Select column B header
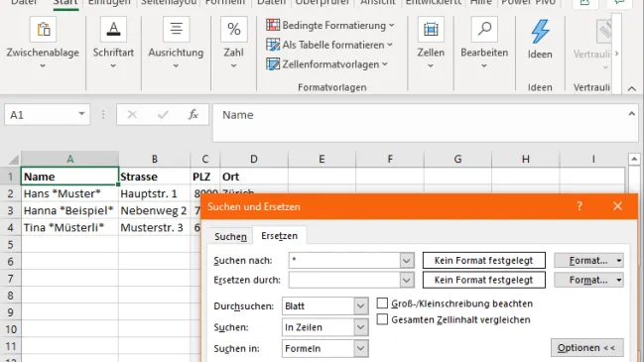 click(155, 159)
